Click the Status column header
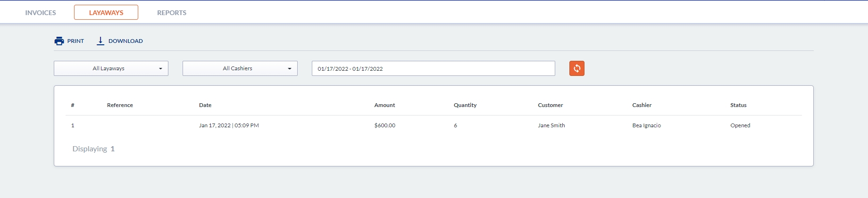This screenshot has height=198, width=868. coord(738,105)
